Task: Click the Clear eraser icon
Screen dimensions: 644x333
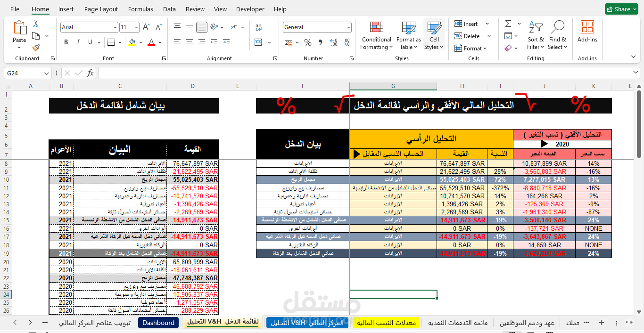Action: 508,48
